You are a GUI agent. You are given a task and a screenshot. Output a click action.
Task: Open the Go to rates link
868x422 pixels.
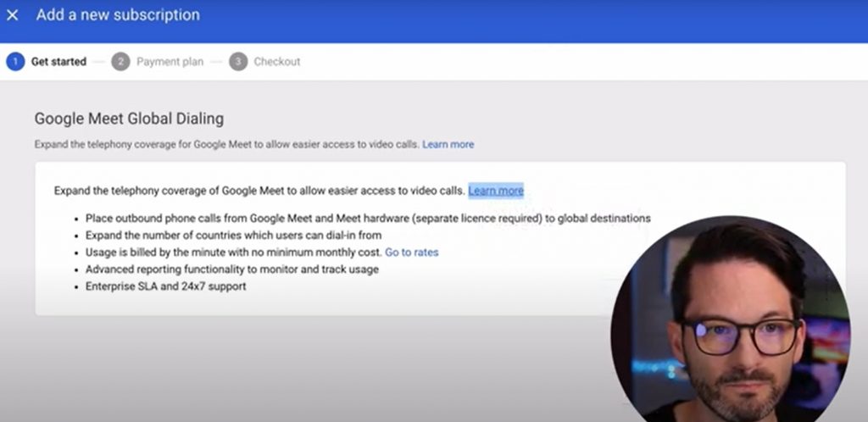(411, 253)
